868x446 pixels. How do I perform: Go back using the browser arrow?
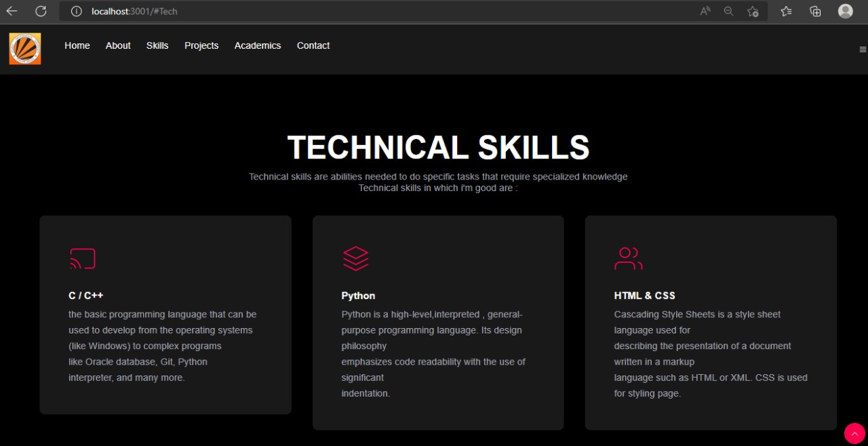pos(11,11)
